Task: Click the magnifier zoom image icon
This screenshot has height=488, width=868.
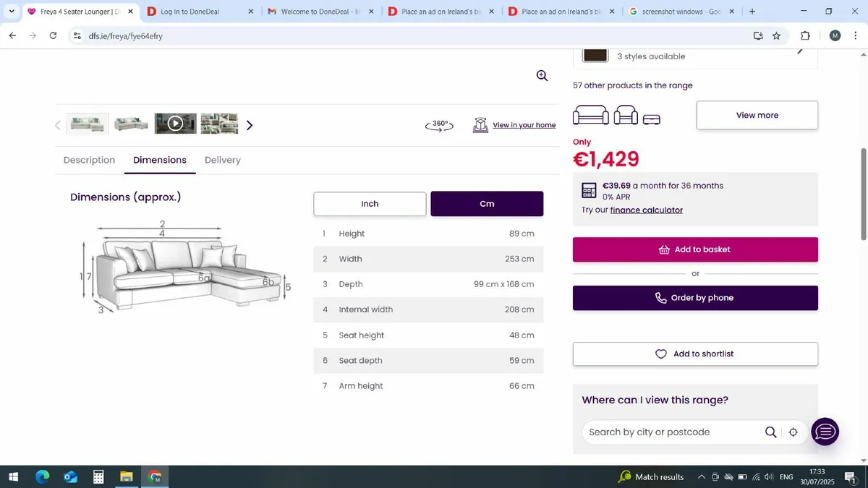Action: click(542, 76)
